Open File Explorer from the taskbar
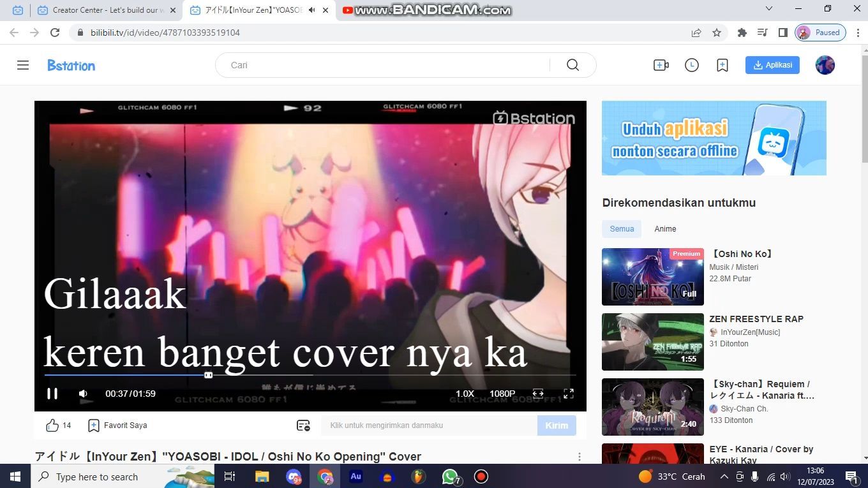 tap(262, 477)
